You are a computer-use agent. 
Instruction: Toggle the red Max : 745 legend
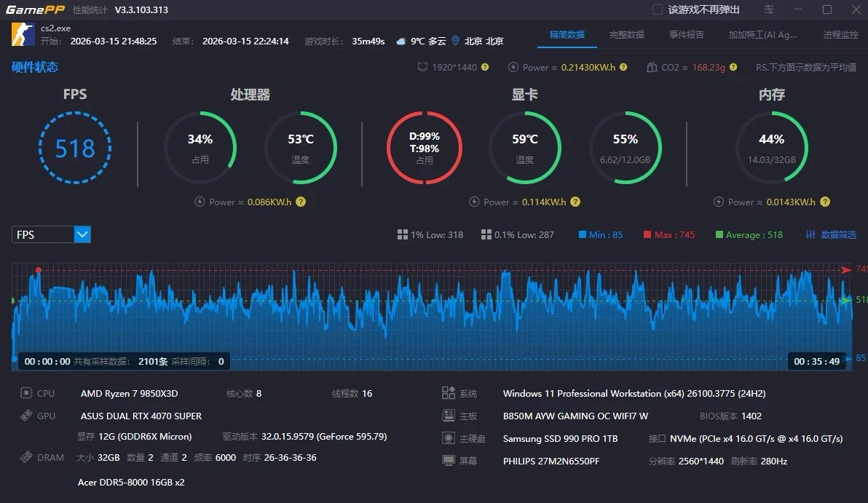click(668, 234)
